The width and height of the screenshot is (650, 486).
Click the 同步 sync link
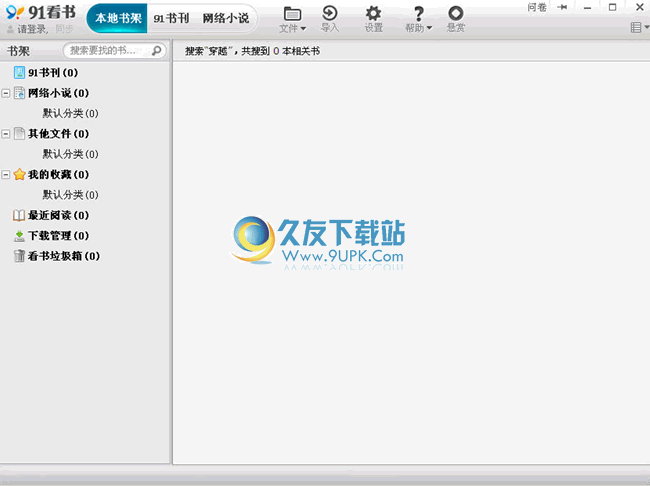coord(64,29)
